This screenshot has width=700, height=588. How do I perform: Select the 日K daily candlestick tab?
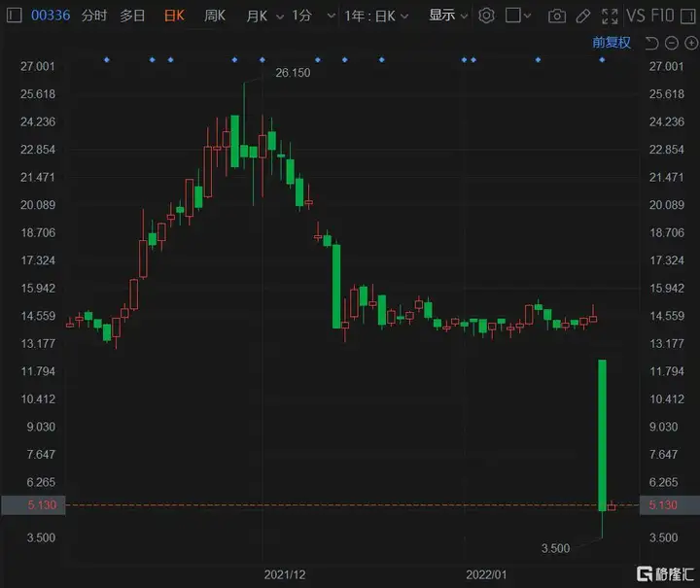174,16
